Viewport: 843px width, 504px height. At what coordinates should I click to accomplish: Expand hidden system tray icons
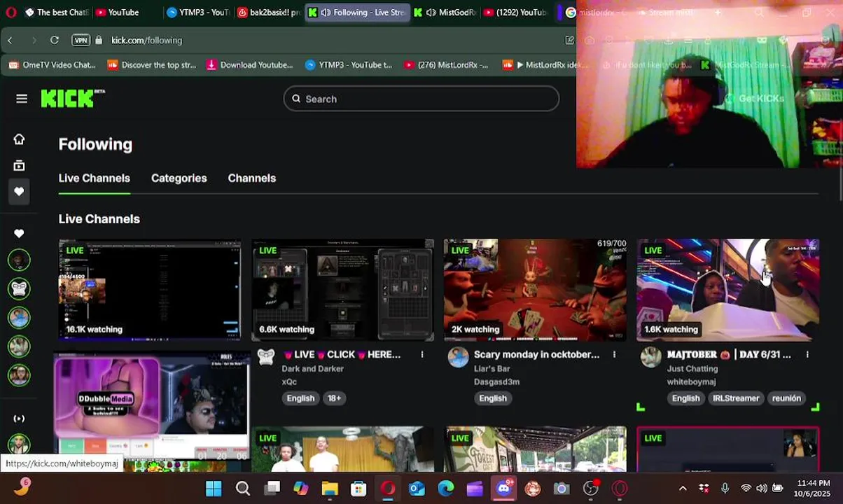click(683, 489)
